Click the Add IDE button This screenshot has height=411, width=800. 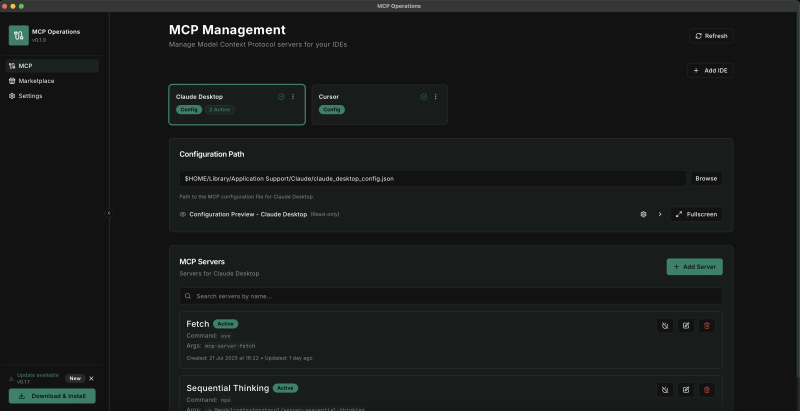(x=710, y=71)
